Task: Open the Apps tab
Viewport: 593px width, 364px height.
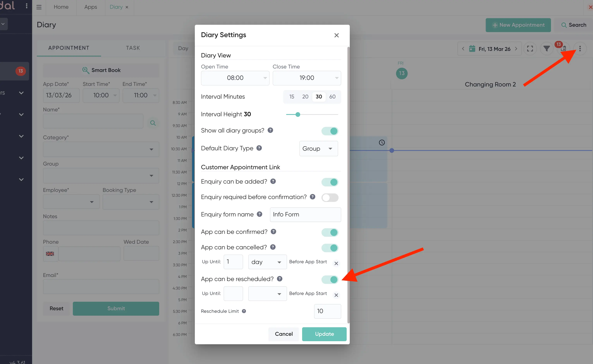Action: (90, 7)
